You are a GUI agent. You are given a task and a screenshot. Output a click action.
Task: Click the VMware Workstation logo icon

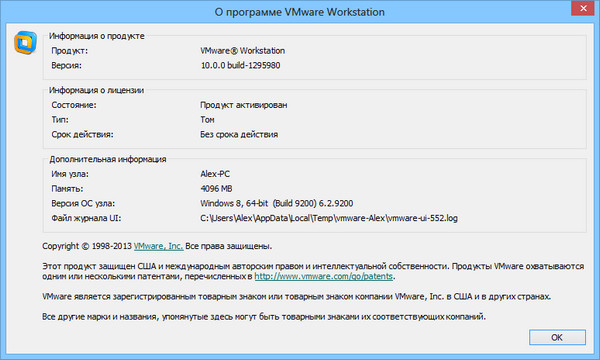[26, 42]
